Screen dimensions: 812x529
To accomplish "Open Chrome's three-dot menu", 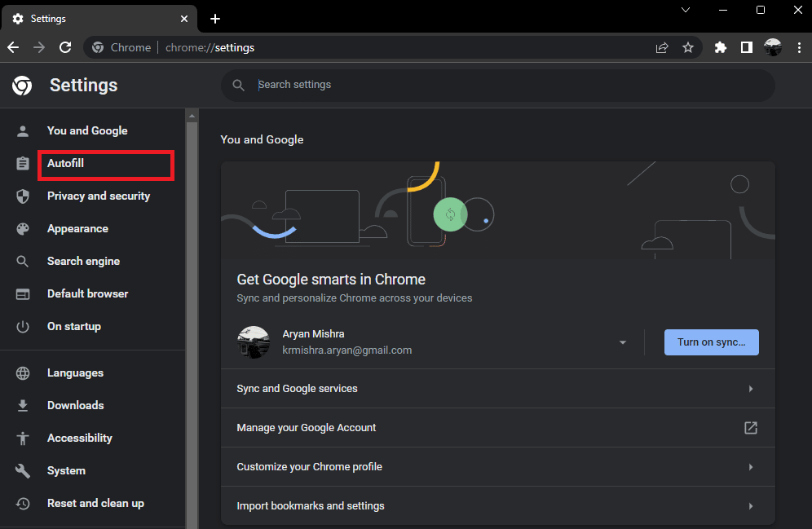I will 799,47.
